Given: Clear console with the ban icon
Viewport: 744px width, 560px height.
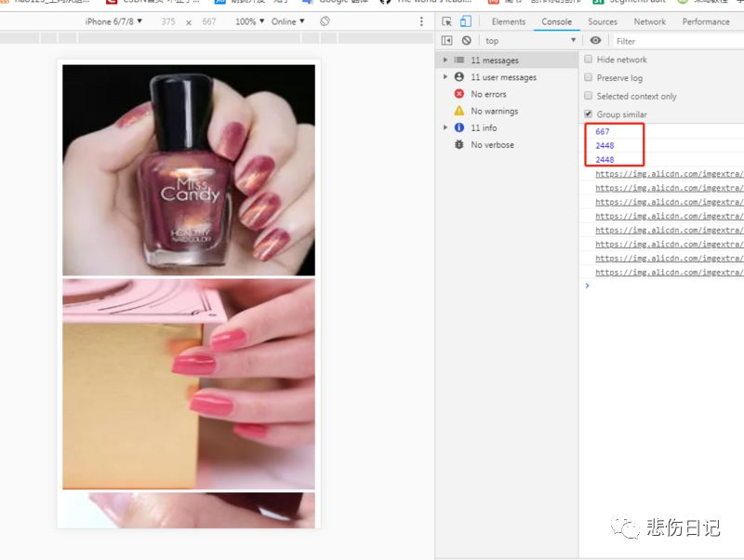Looking at the screenshot, I should pyautogui.click(x=467, y=41).
